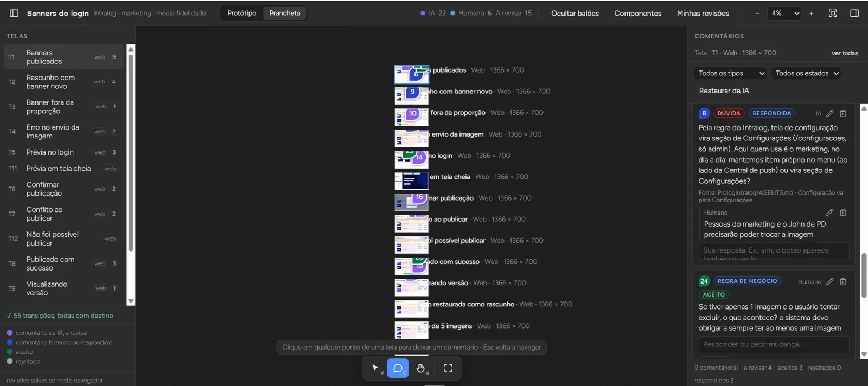Click the Sua resposta reply field

pos(774,251)
